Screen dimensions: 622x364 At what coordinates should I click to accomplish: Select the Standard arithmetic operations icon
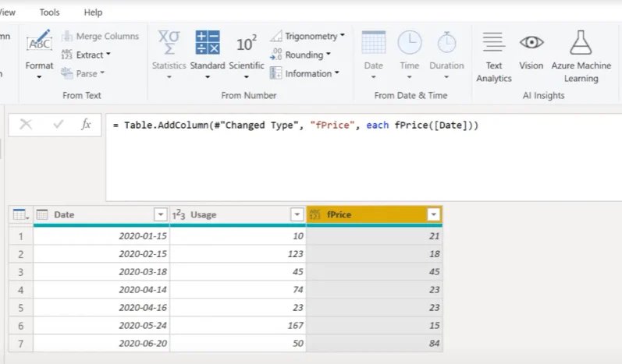click(x=207, y=42)
